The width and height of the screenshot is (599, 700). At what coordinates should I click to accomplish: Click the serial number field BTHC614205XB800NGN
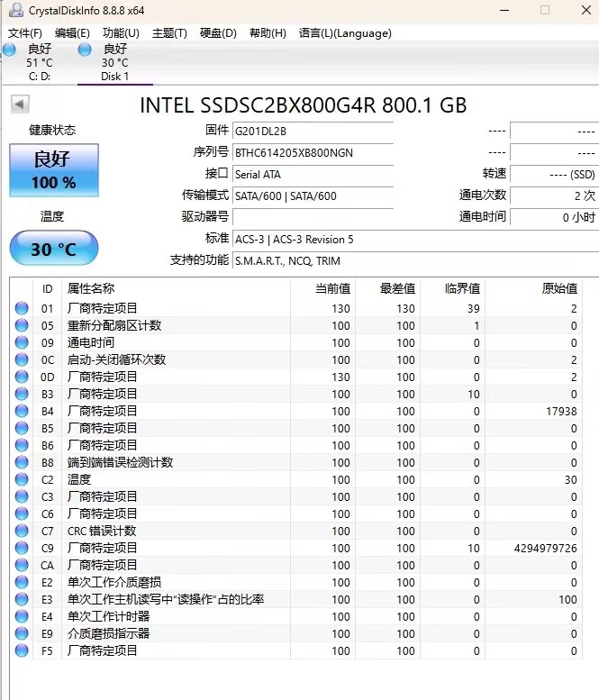[312, 152]
